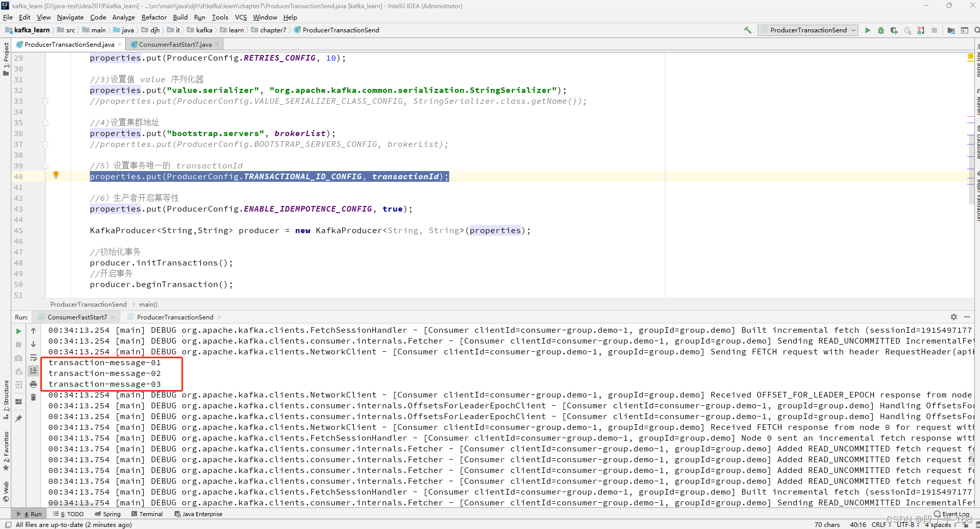Viewport: 980px width, 529px height.
Task: Click the yellow inspection status indicator
Action: point(970,56)
